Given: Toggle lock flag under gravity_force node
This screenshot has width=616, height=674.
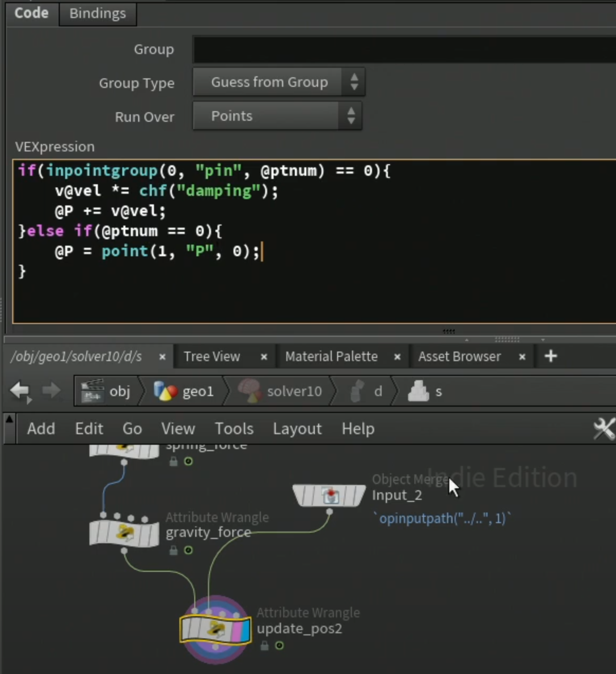Looking at the screenshot, I should pyautogui.click(x=173, y=551).
